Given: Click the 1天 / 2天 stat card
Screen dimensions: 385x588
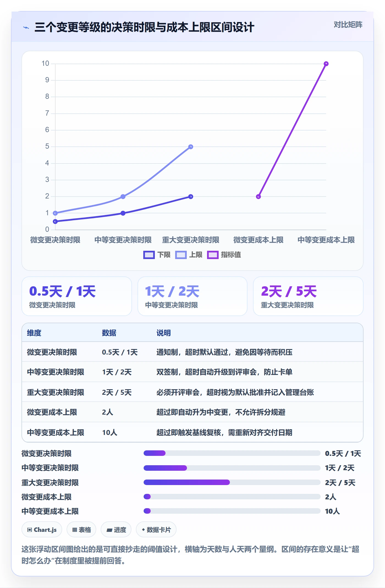Looking at the screenshot, I should click(193, 296).
